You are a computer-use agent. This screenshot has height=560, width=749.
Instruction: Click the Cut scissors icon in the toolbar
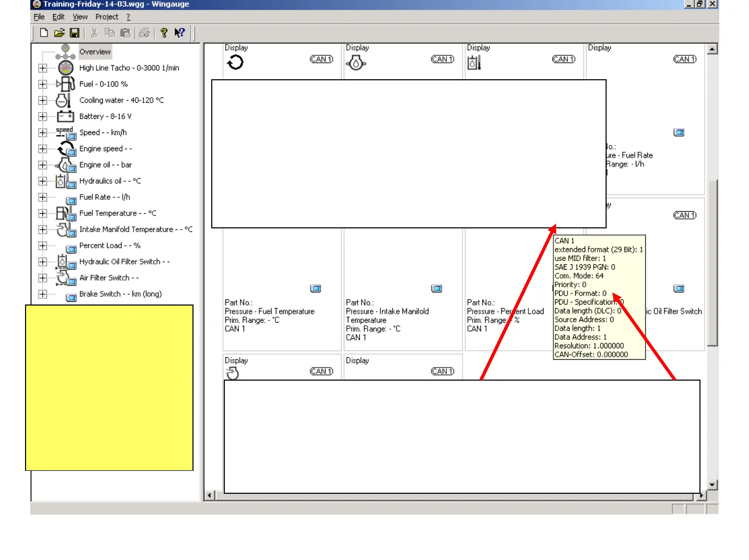click(94, 33)
